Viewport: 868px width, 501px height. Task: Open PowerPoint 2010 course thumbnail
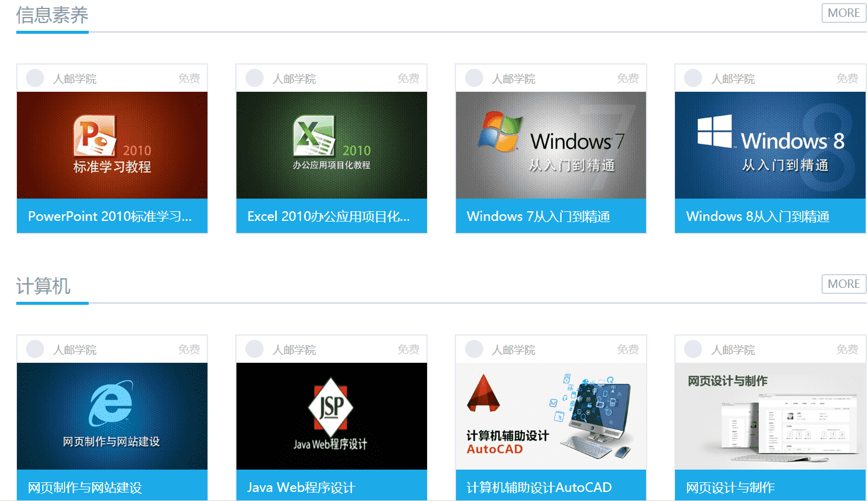coord(112,145)
